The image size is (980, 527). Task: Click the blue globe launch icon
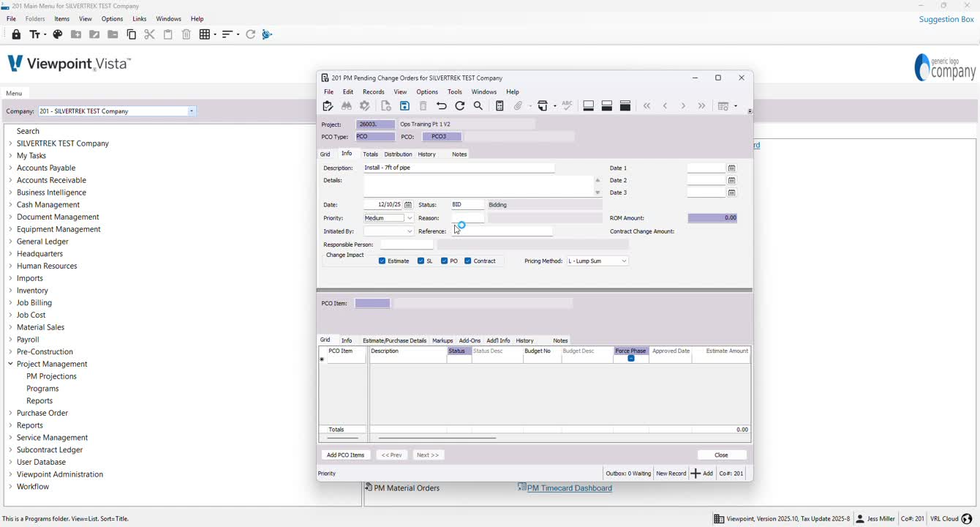(x=267, y=34)
